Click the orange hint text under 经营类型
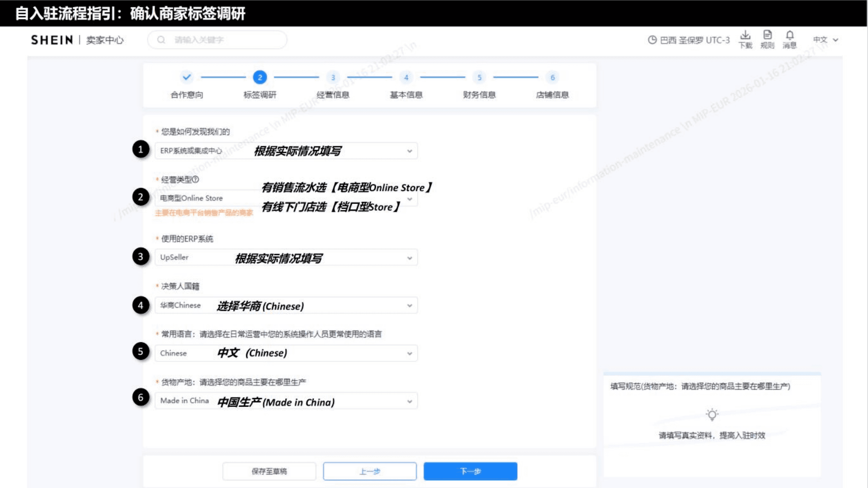This screenshot has width=868, height=488. (x=204, y=213)
